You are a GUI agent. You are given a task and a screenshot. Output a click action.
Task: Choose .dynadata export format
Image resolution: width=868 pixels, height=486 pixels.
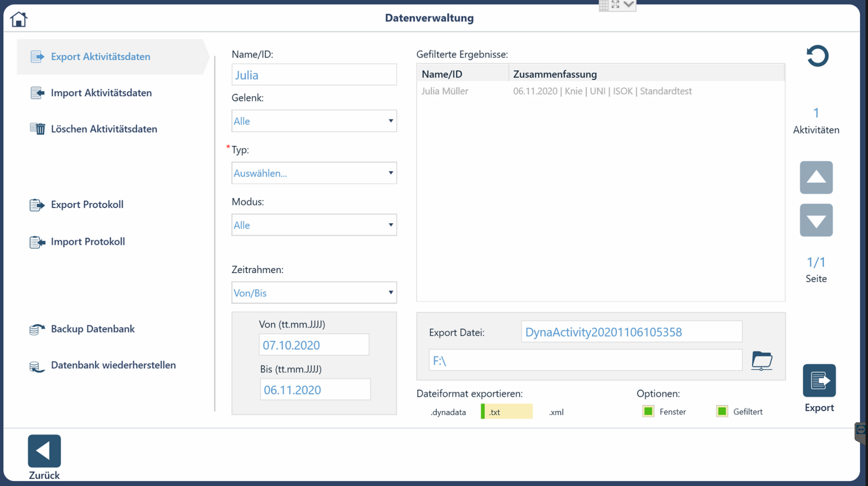[x=448, y=412]
